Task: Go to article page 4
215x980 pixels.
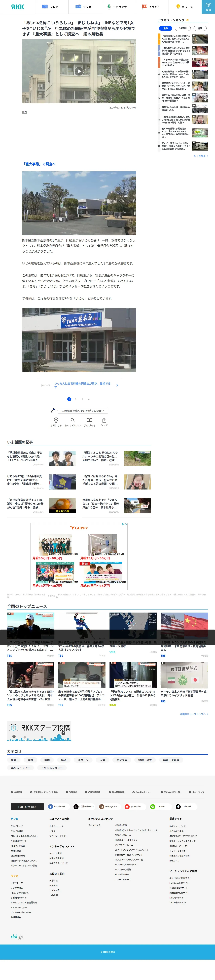Action: (x=89, y=399)
